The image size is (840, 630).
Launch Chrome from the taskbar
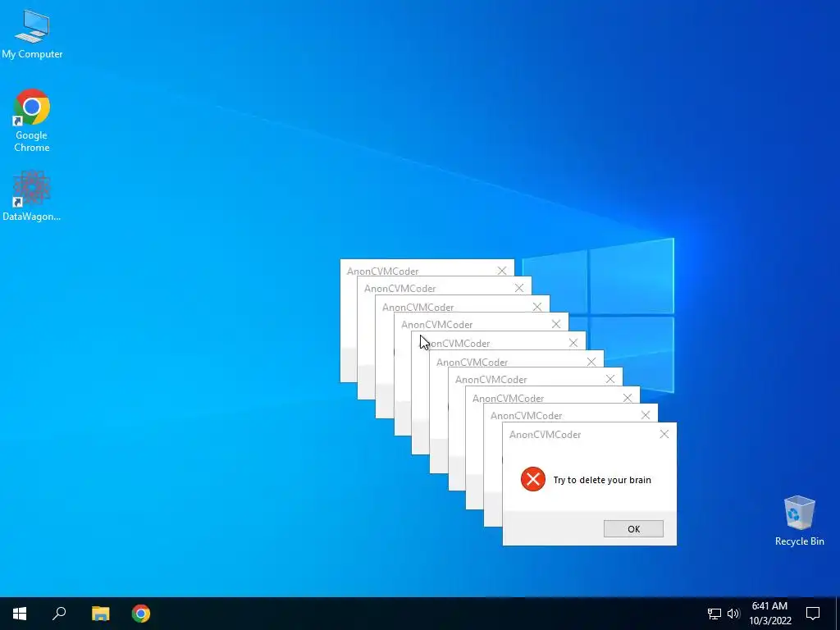(141, 614)
